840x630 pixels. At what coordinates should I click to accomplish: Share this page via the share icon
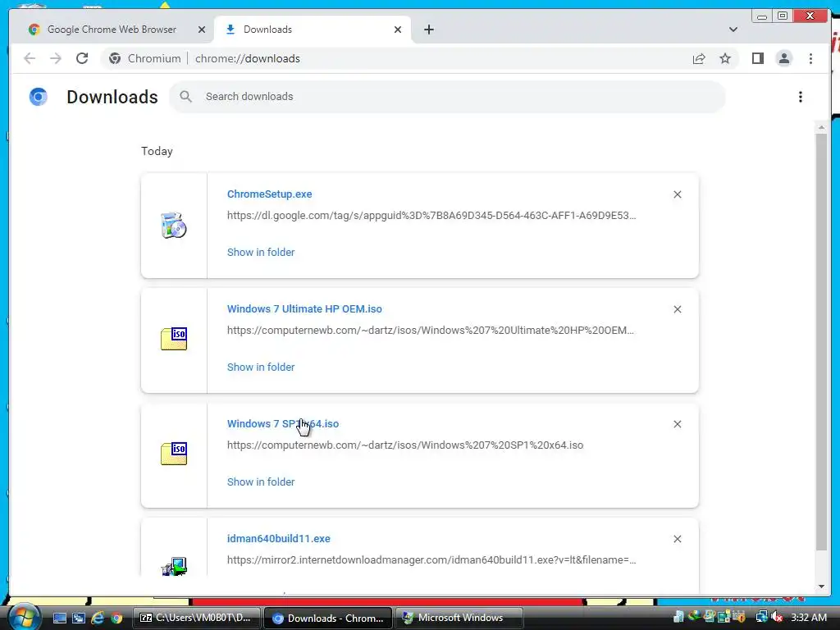coord(699,58)
